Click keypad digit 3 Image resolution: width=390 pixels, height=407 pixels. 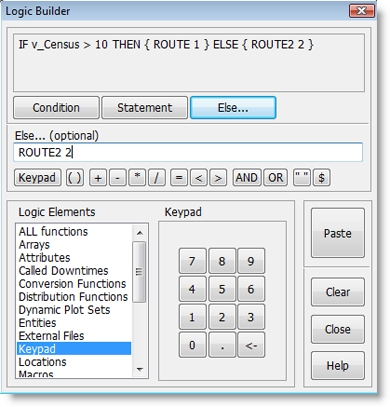[x=251, y=317]
